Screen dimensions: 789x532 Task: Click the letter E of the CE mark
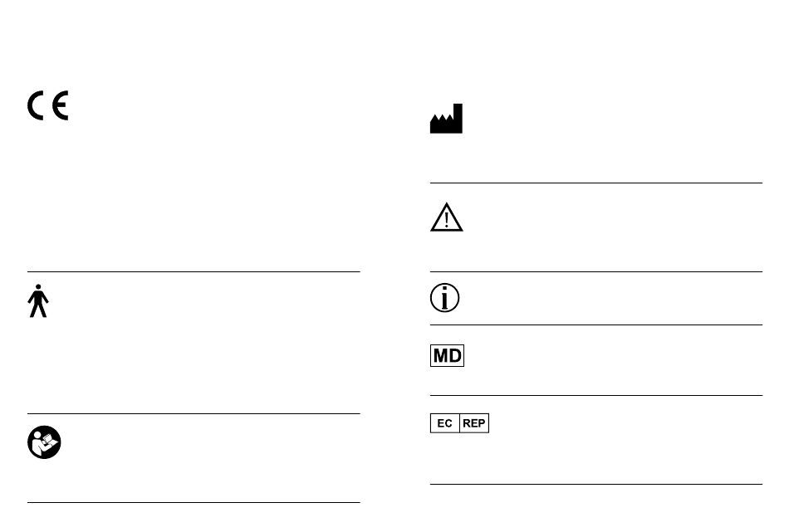60,105
